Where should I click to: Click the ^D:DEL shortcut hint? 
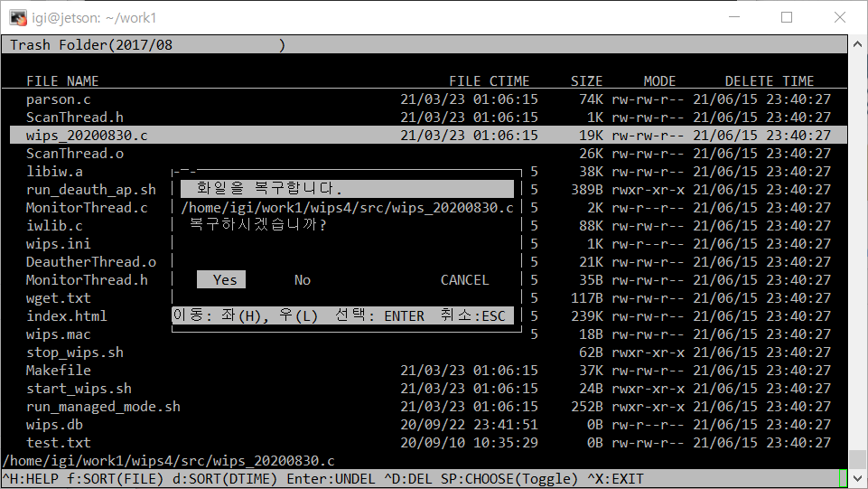pos(408,479)
